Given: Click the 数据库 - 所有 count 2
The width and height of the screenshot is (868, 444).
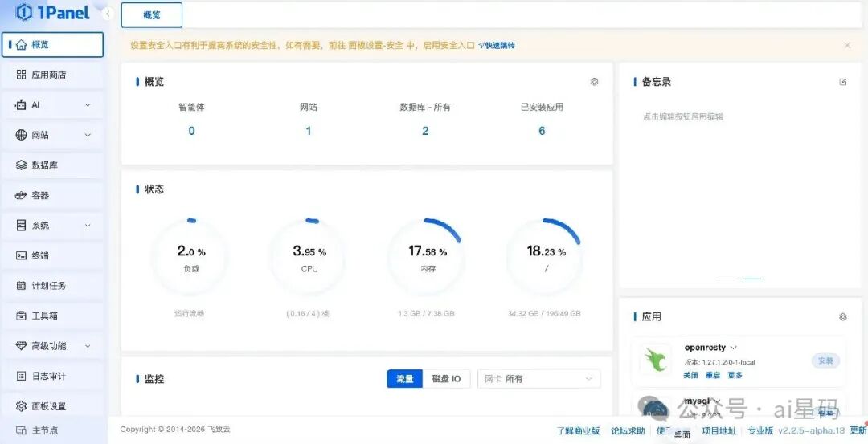Looking at the screenshot, I should (x=425, y=131).
